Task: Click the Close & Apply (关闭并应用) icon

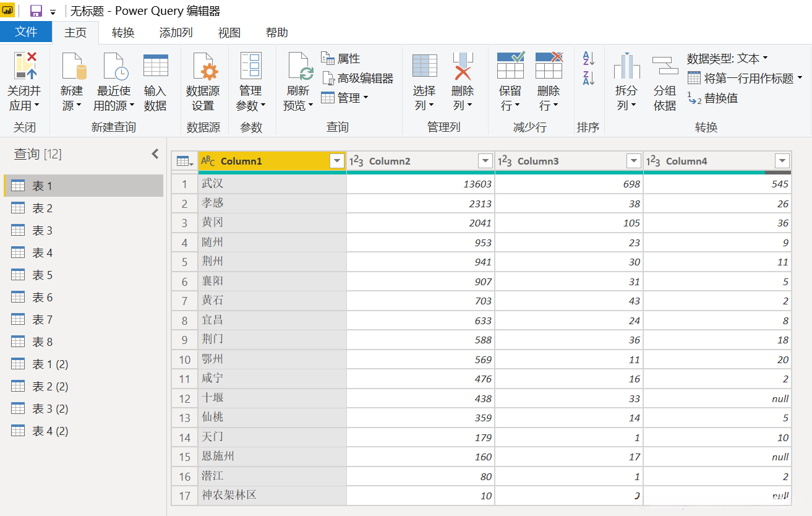Action: click(x=25, y=66)
